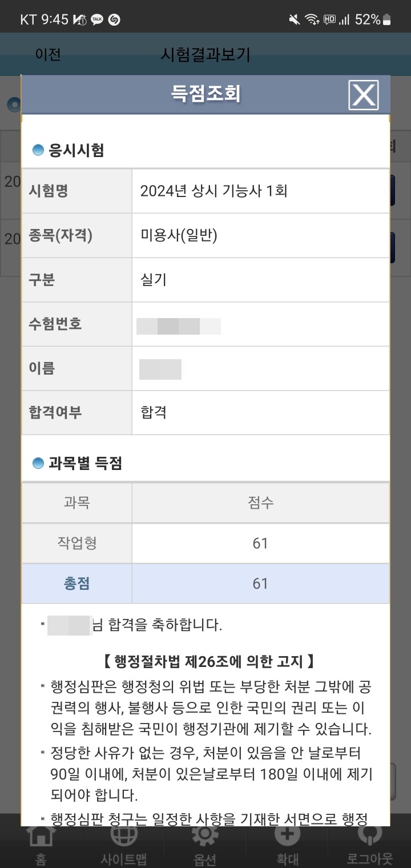Tap the 작업형 score of 61
Viewport: 411px width, 868px height.
click(260, 543)
